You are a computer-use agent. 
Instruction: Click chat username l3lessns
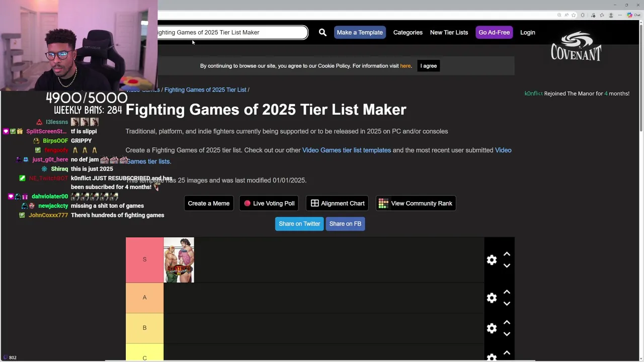coord(57,122)
